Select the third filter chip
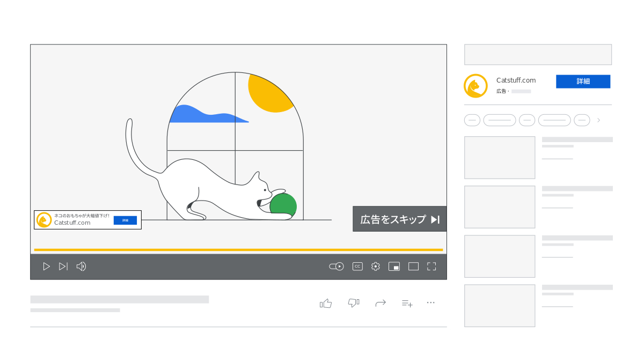The image size is (644, 362). [527, 120]
